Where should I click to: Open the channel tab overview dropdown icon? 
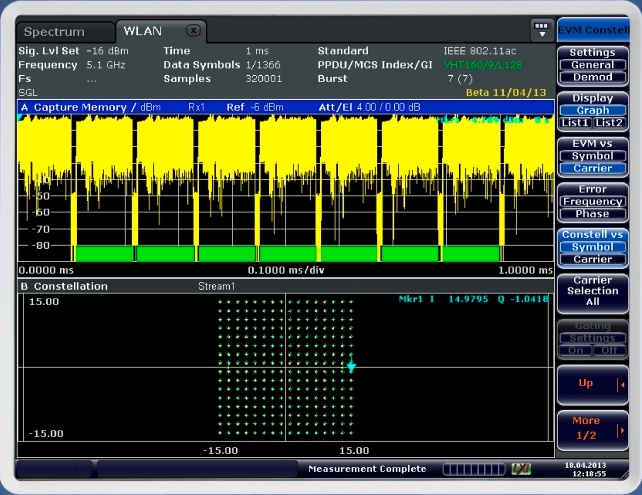pyautogui.click(x=542, y=30)
